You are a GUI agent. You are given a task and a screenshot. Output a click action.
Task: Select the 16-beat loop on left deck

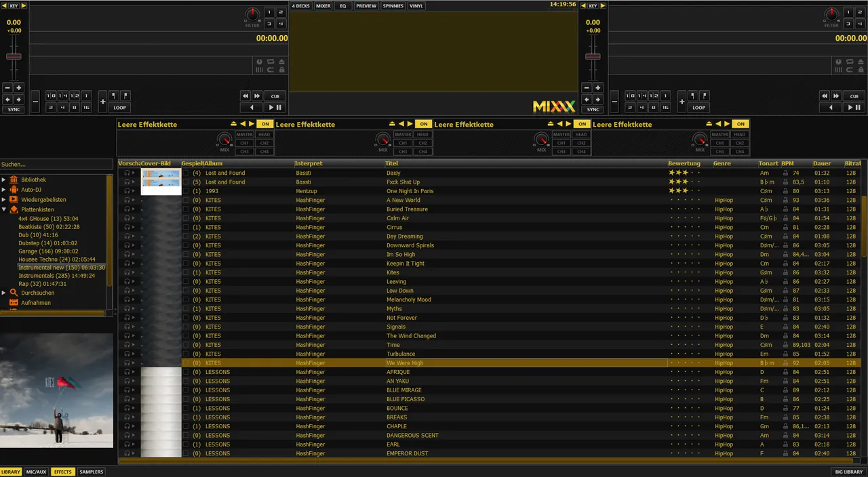(86, 107)
